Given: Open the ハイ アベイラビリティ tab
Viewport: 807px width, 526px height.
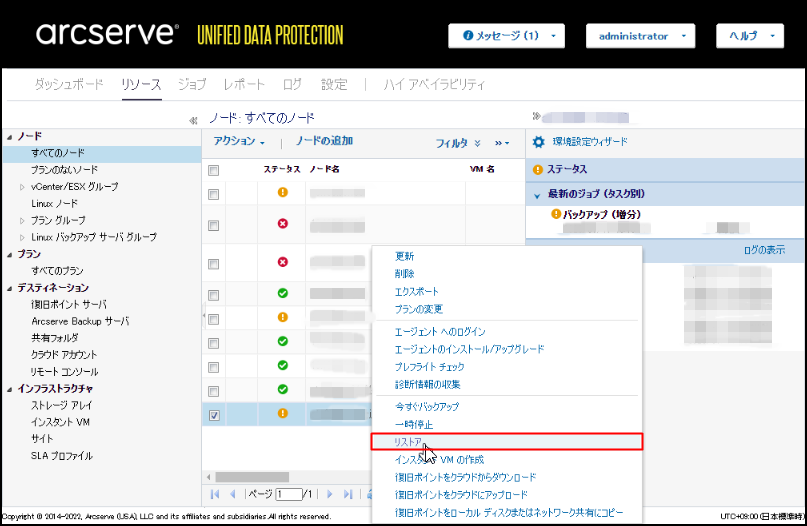Looking at the screenshot, I should coord(434,84).
